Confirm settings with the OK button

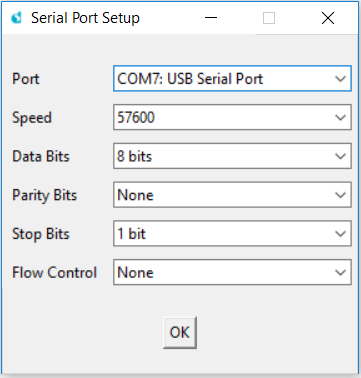180,332
